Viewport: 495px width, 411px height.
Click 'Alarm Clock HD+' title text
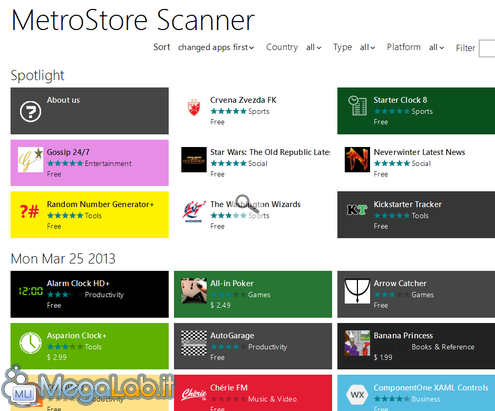coord(78,283)
